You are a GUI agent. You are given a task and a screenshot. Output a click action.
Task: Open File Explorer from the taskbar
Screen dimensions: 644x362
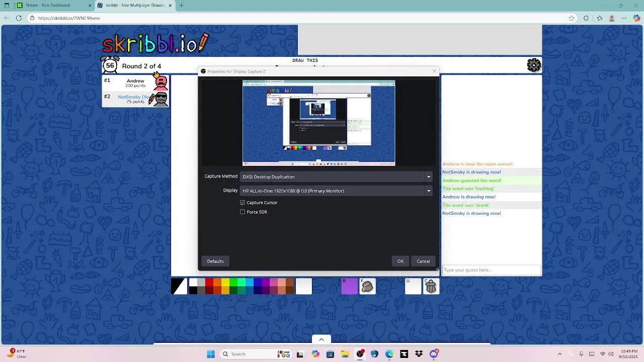345,354
